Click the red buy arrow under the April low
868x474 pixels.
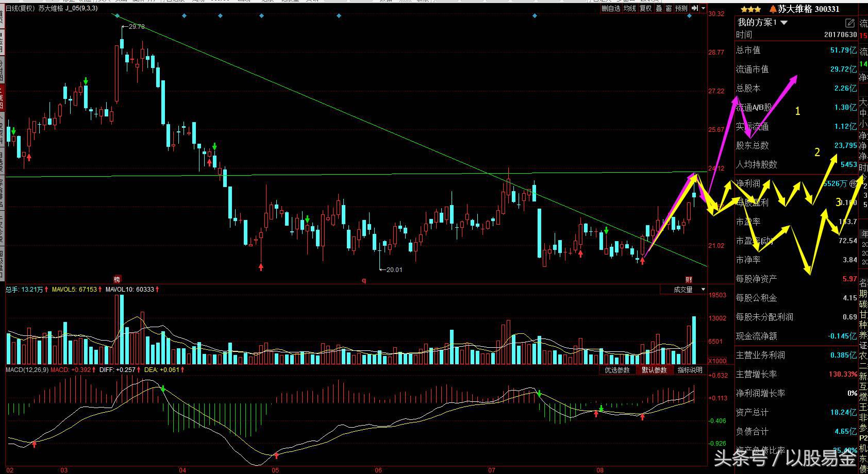(x=261, y=267)
